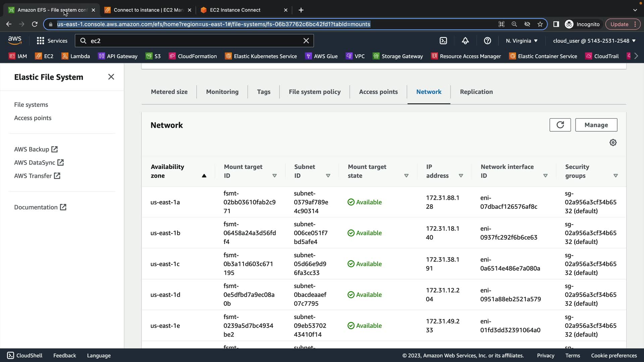Open the notifications bell icon
Screen dimensions: 644x362
coord(465,41)
